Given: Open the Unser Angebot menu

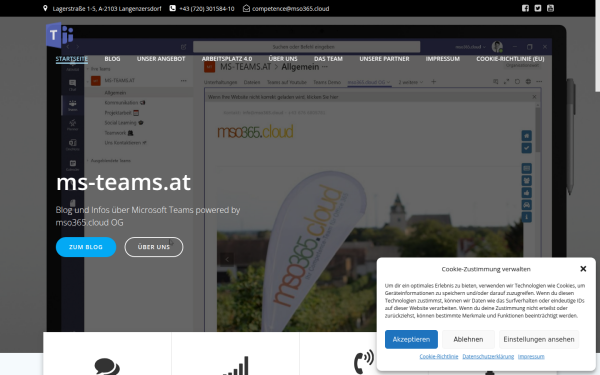Looking at the screenshot, I should tap(161, 59).
